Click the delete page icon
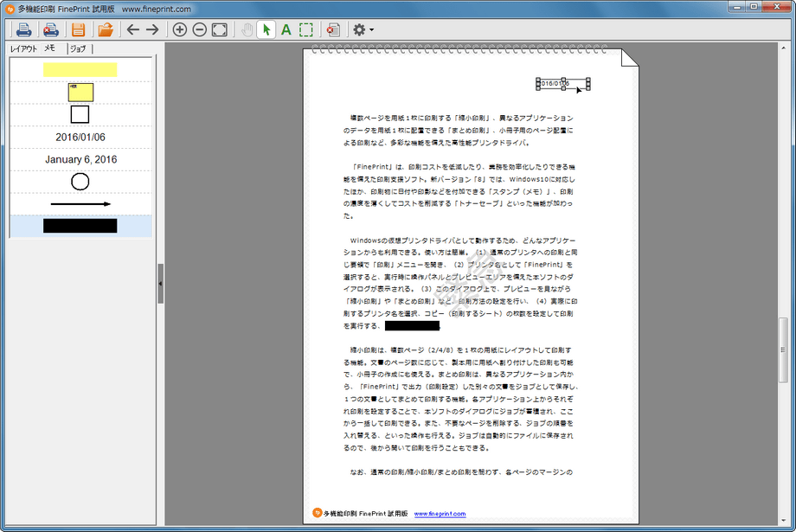Image resolution: width=796 pixels, height=532 pixels. [333, 30]
